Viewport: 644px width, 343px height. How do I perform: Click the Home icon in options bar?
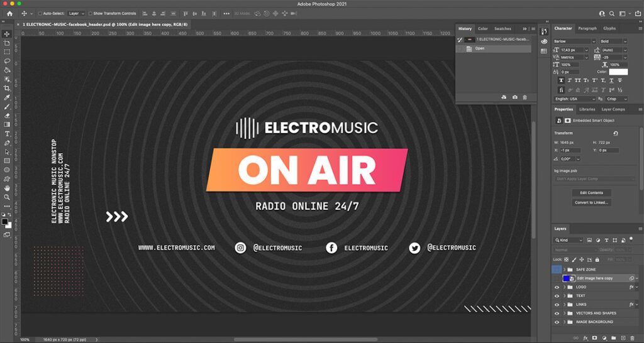pos(9,13)
